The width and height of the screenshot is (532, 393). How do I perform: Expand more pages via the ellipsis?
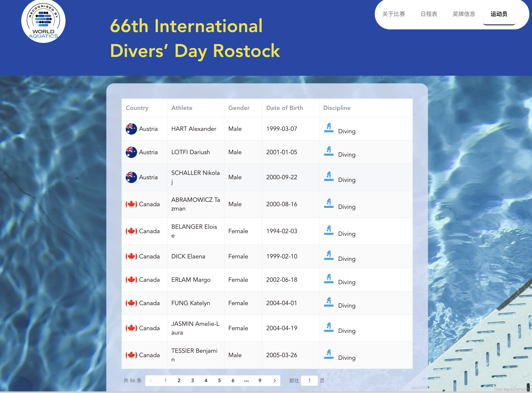click(x=246, y=380)
